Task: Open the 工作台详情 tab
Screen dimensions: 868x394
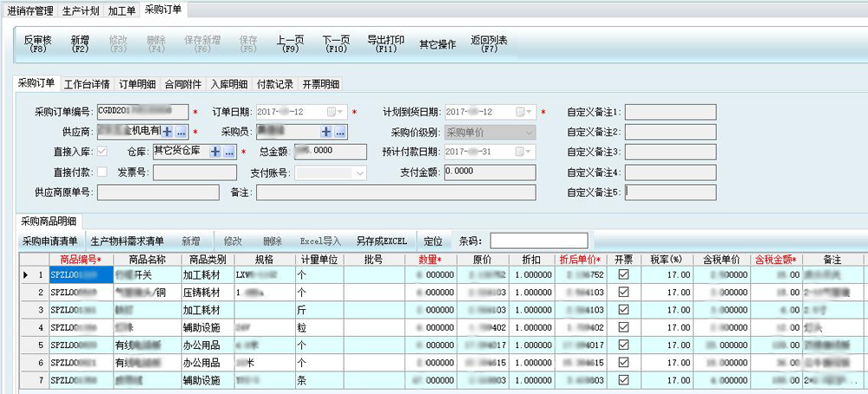Action: click(86, 85)
